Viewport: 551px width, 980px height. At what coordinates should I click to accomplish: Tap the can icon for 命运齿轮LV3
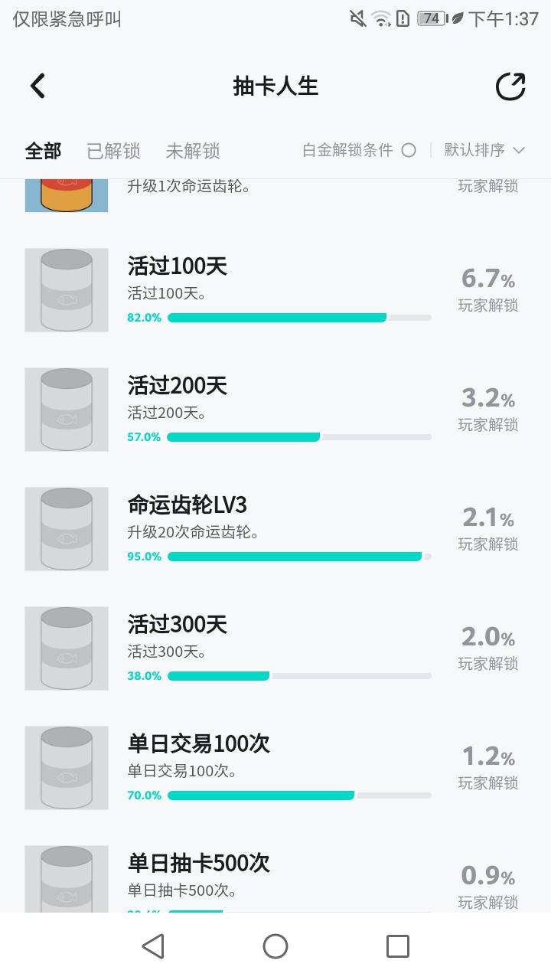pyautogui.click(x=67, y=529)
